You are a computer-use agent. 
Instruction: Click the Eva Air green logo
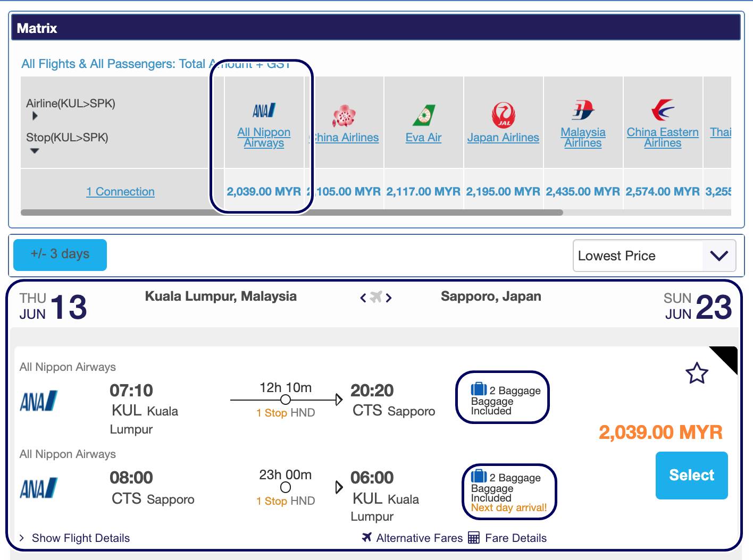424,115
